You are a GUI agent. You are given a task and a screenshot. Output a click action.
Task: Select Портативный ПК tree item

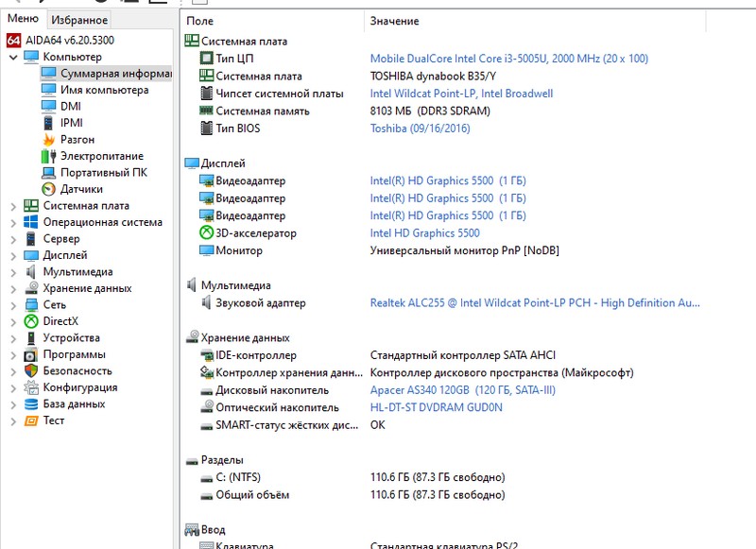tap(103, 173)
